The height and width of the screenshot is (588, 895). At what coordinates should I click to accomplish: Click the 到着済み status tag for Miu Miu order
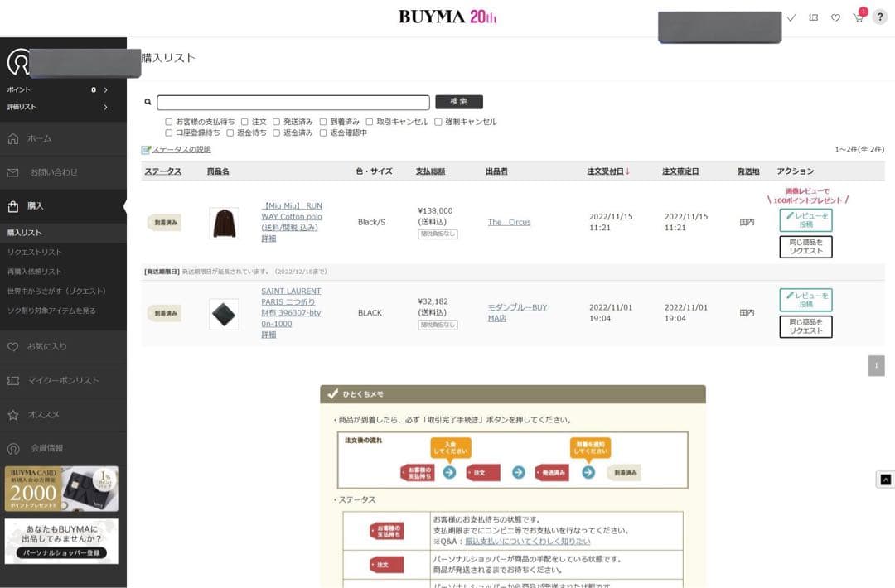pyautogui.click(x=165, y=223)
